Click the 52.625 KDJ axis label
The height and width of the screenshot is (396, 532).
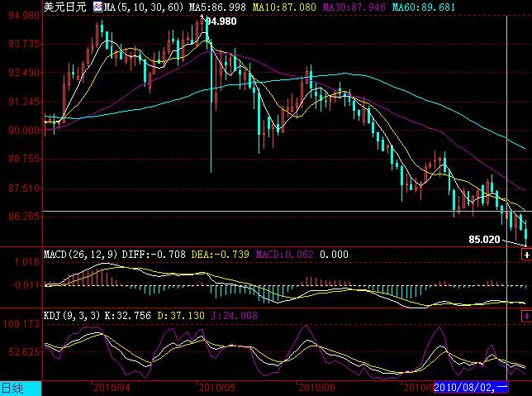pyautogui.click(x=24, y=351)
